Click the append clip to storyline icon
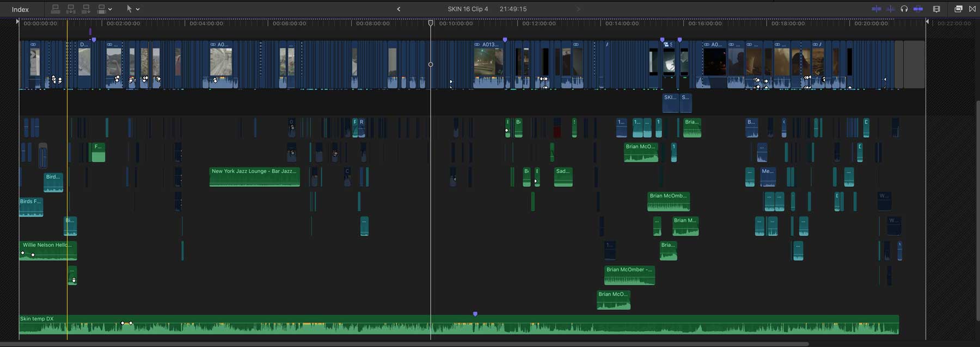 click(x=86, y=9)
